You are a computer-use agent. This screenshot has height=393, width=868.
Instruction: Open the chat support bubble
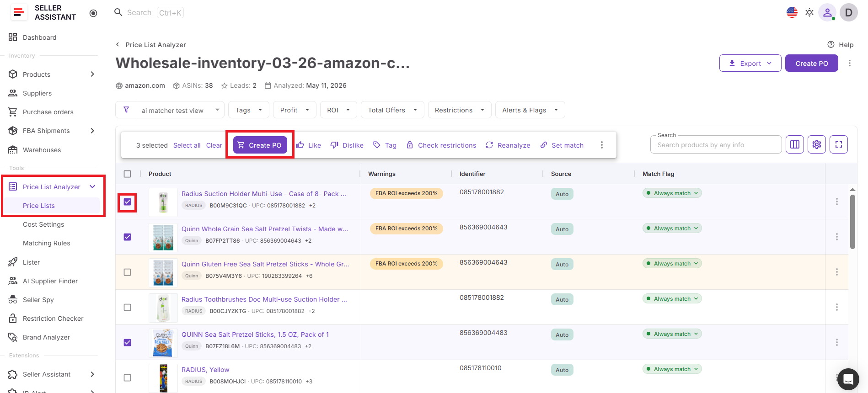[x=848, y=379]
